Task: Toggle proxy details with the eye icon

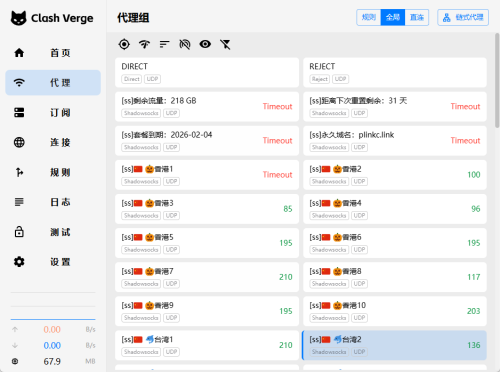Action: pos(205,44)
